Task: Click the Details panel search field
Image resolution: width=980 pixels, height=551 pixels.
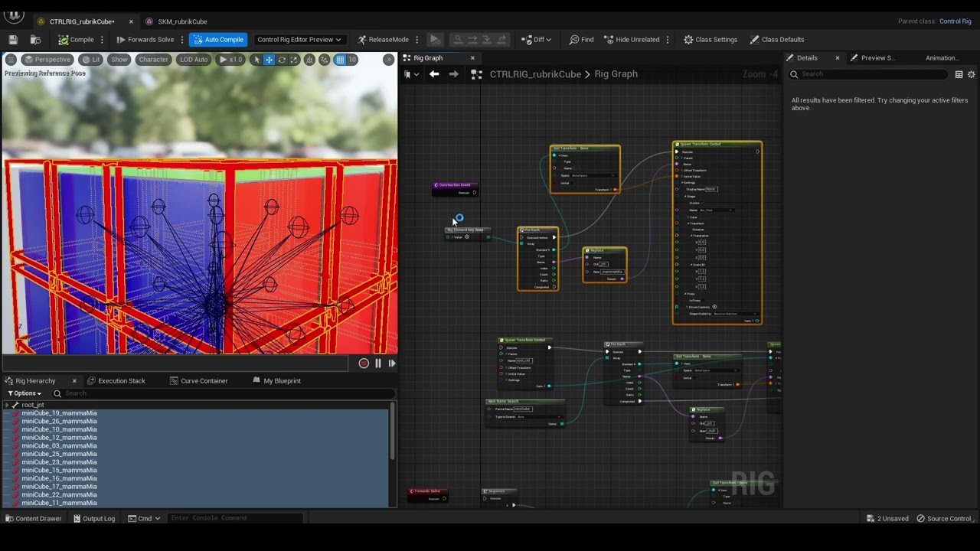Action: pyautogui.click(x=871, y=74)
